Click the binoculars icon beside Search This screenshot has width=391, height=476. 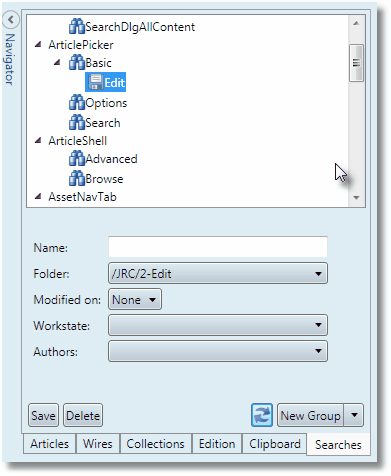77,122
